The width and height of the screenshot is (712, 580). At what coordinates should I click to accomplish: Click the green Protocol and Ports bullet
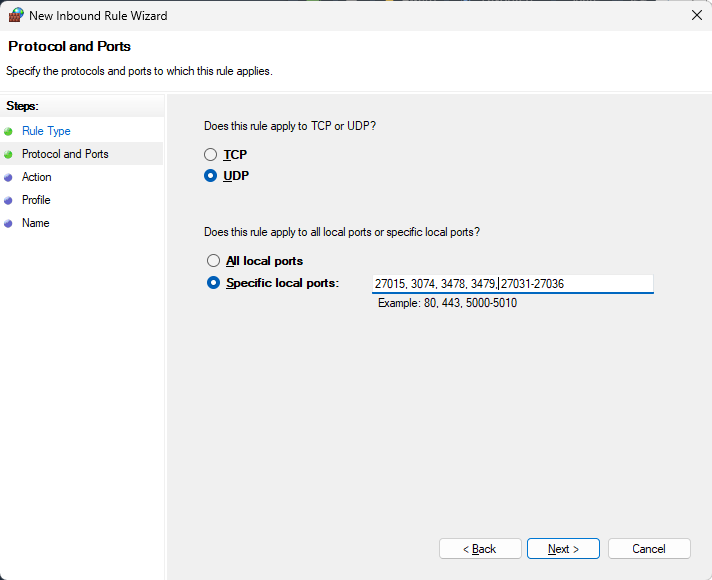coord(8,154)
